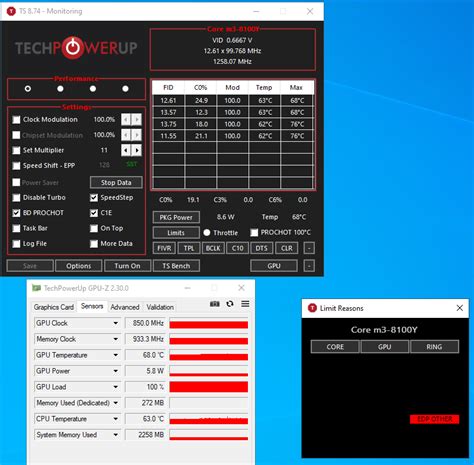Viewport: 474px width, 465px height.
Task: Open the FIVR settings button
Action: coord(164,248)
